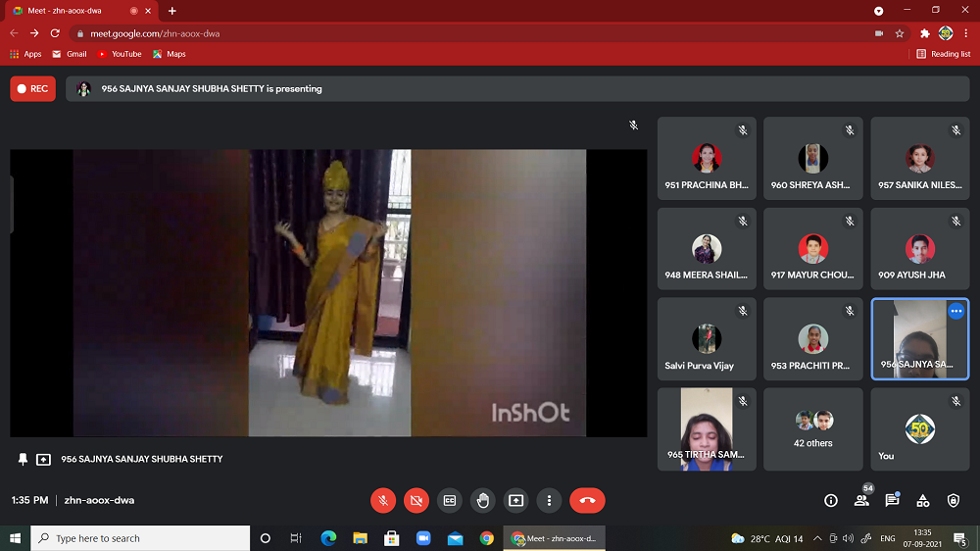Open more options three-dot menu
Image resolution: width=980 pixels, height=551 pixels.
click(x=549, y=500)
